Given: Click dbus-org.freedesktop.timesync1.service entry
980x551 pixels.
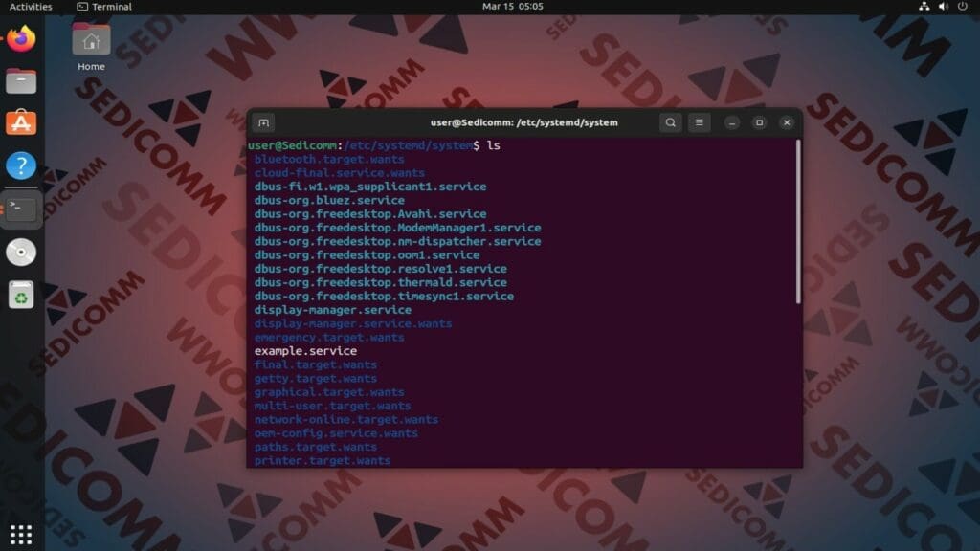Looking at the screenshot, I should (x=384, y=297).
